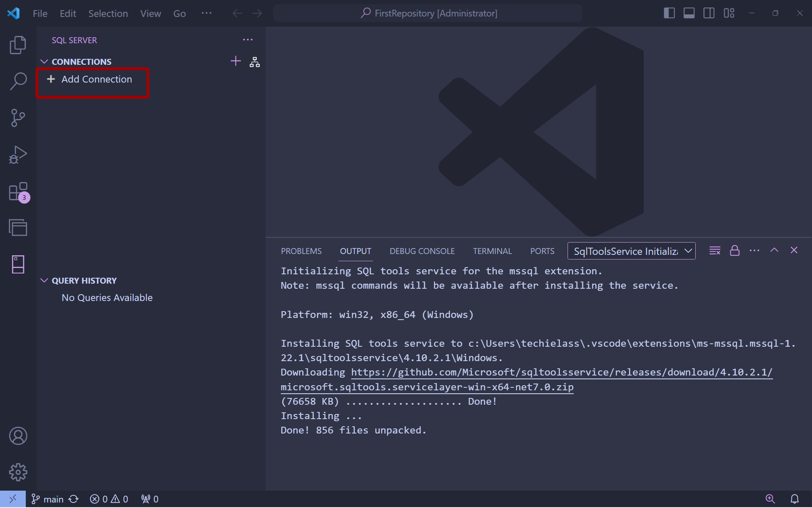Open the Source Control view

click(18, 118)
